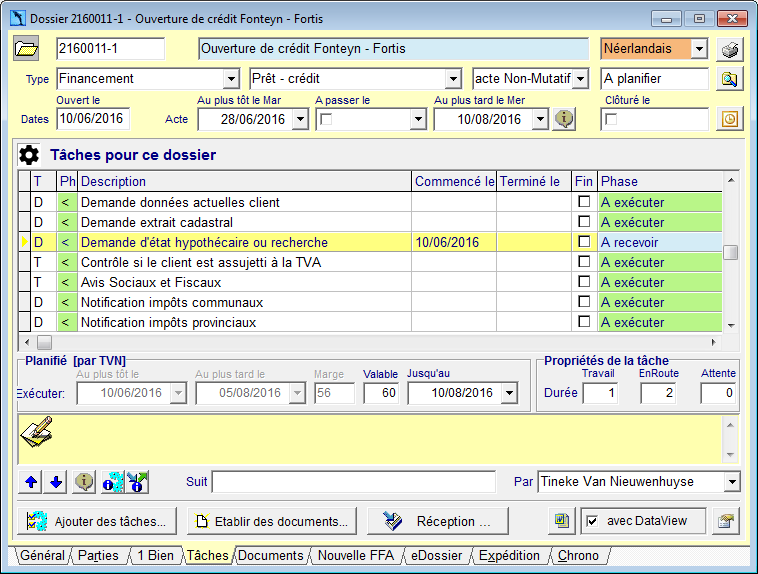Screen dimensions: 758x574
Task: Click the Ajouter des tâches button
Action: click(x=97, y=521)
